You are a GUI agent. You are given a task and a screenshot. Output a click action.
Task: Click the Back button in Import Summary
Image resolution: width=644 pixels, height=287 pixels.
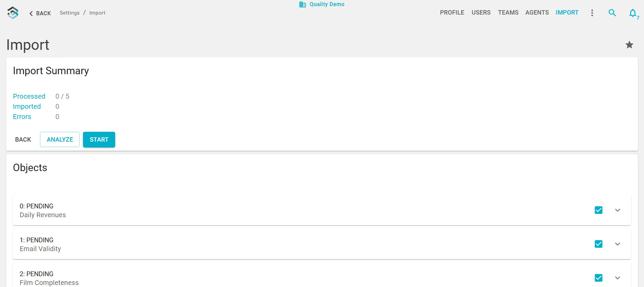click(x=23, y=140)
